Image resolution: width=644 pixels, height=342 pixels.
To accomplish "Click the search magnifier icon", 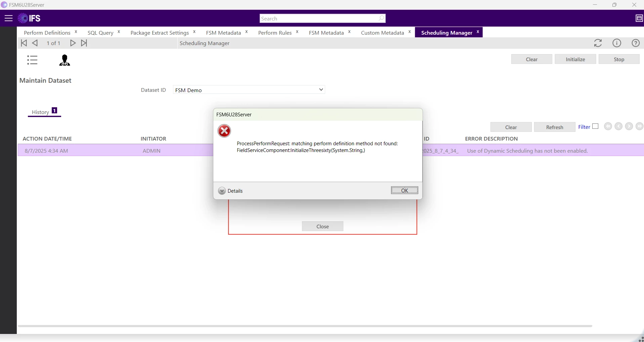I will pos(381,18).
